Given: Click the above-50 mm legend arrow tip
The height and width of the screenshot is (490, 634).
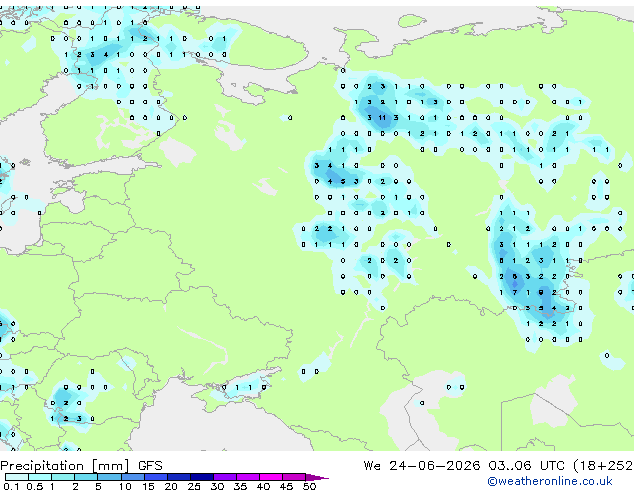Looking at the screenshot, I should [x=317, y=478].
